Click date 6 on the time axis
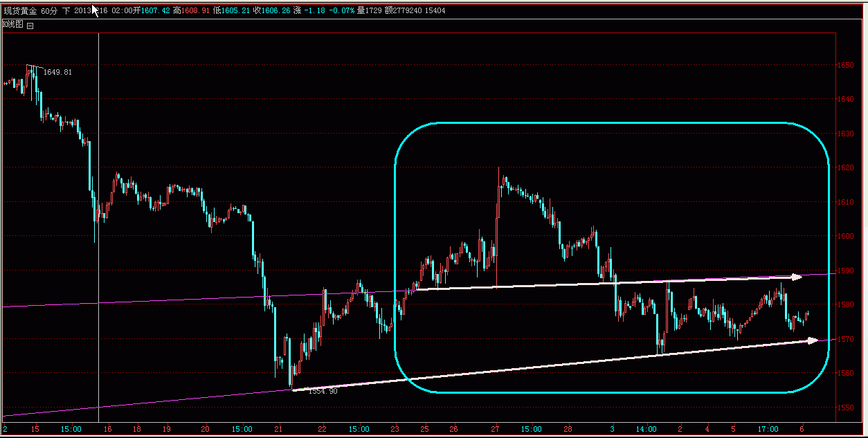868x438 pixels. click(x=802, y=429)
